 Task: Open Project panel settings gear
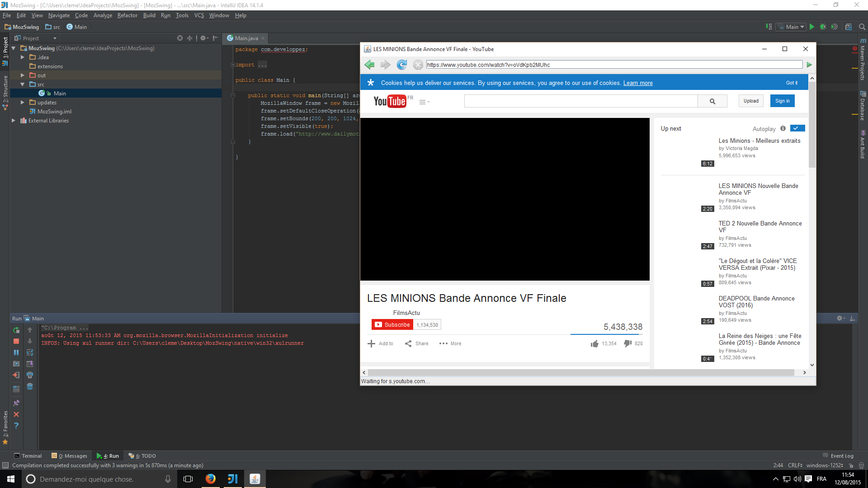coord(204,38)
